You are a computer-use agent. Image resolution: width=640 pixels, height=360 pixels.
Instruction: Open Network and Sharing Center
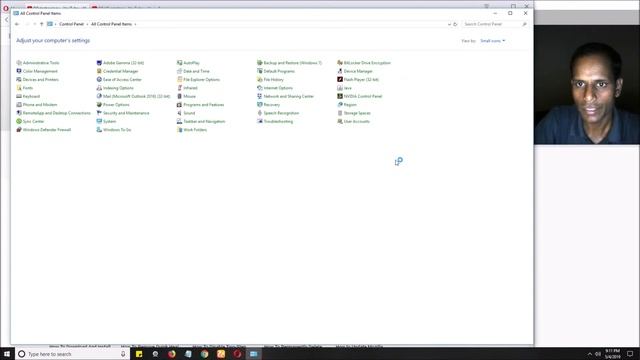click(286, 96)
